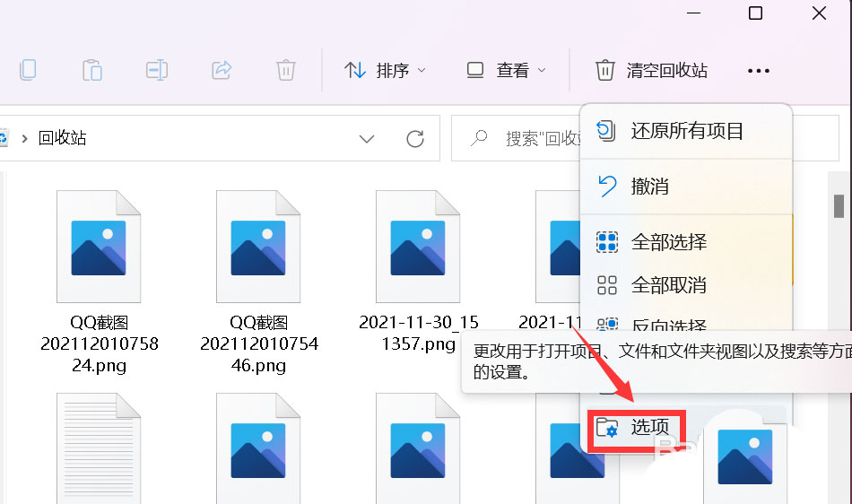Click the three-dot See more button

point(759,71)
